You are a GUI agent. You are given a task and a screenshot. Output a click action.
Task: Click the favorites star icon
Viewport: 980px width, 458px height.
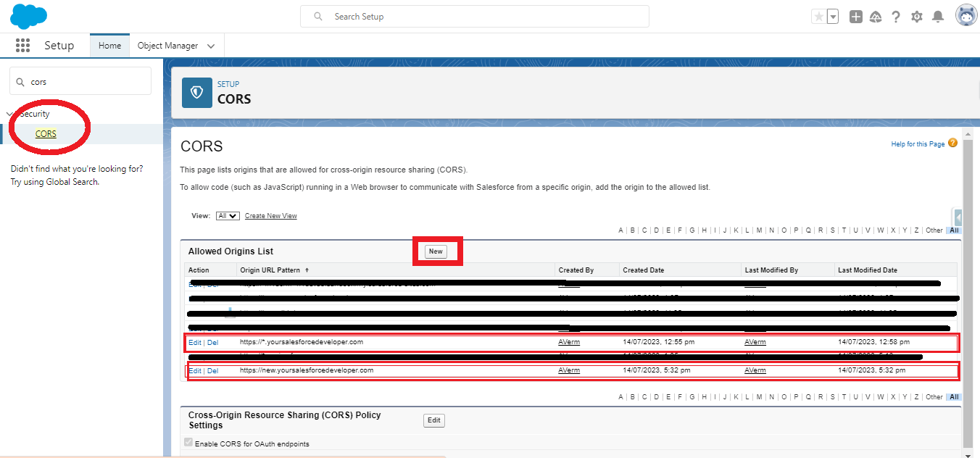(x=818, y=17)
